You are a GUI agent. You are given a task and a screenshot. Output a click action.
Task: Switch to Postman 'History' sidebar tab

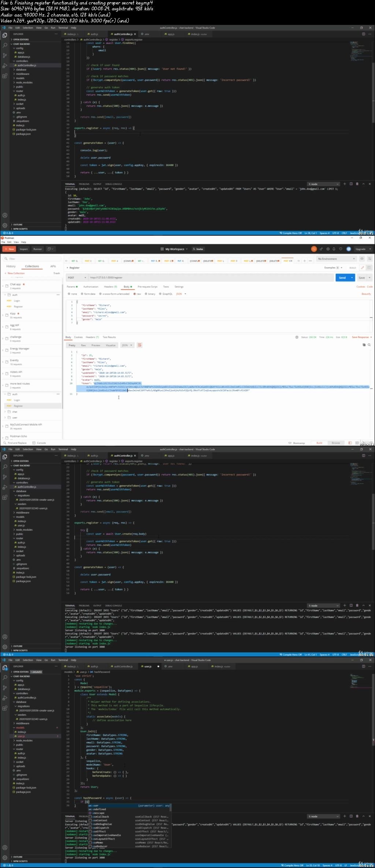(x=11, y=266)
